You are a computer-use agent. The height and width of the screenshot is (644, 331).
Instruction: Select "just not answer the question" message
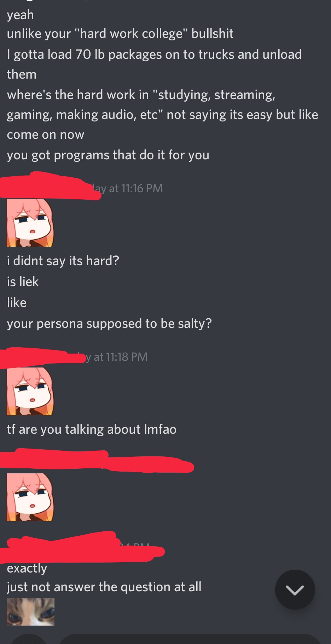click(104, 587)
